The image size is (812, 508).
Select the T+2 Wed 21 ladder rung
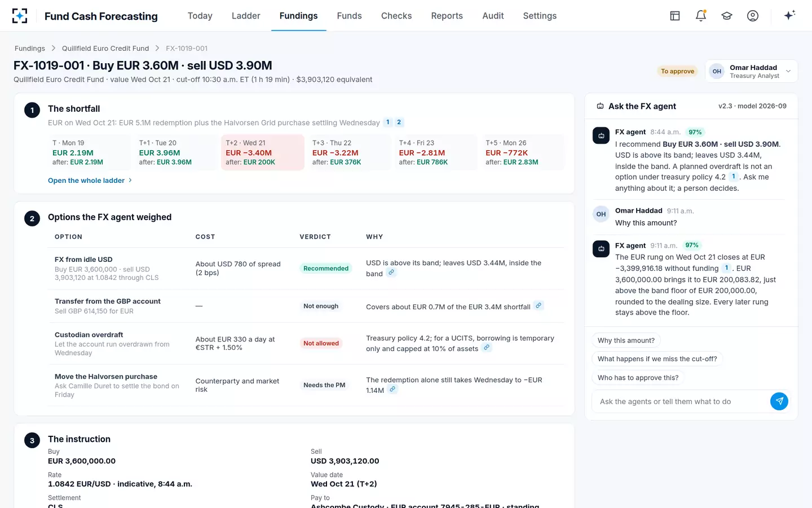pos(263,152)
